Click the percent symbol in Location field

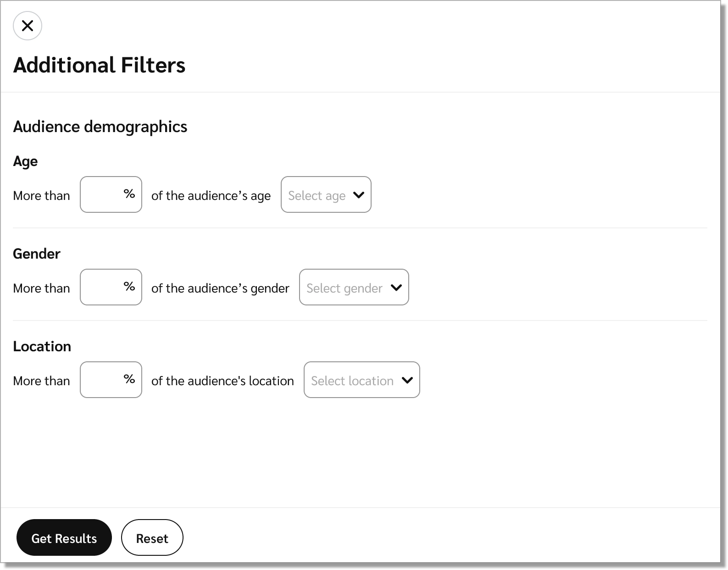(129, 379)
